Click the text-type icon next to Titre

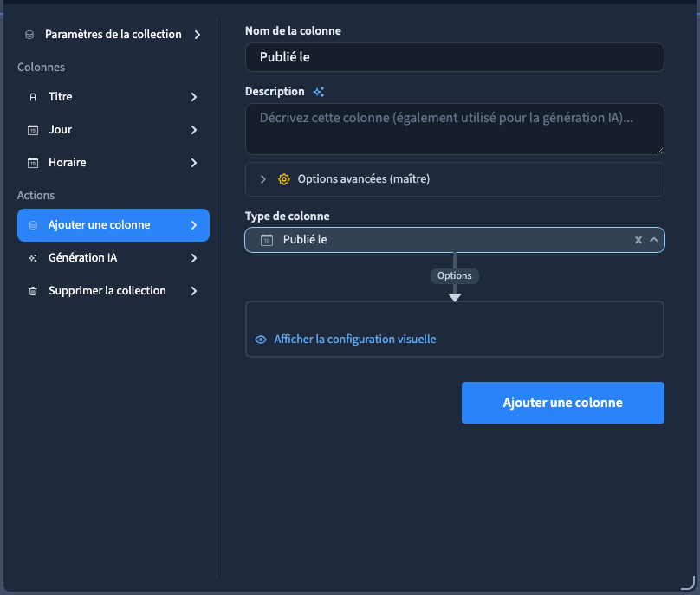pyautogui.click(x=33, y=97)
